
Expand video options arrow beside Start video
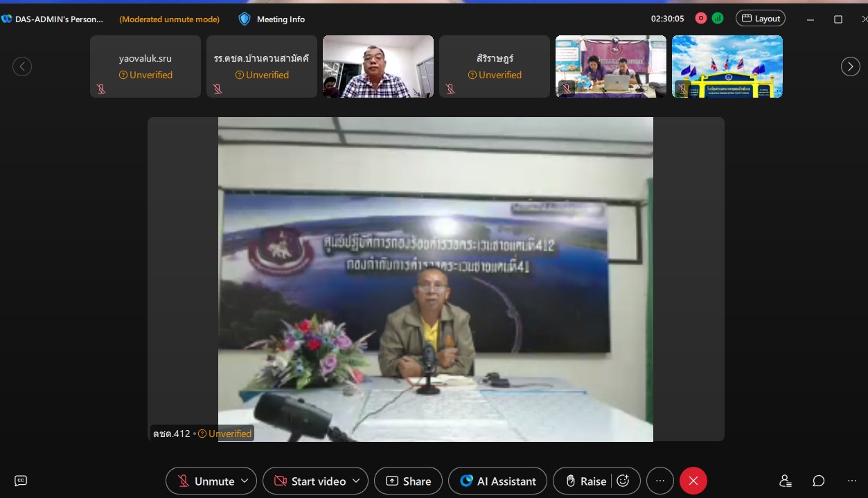356,481
